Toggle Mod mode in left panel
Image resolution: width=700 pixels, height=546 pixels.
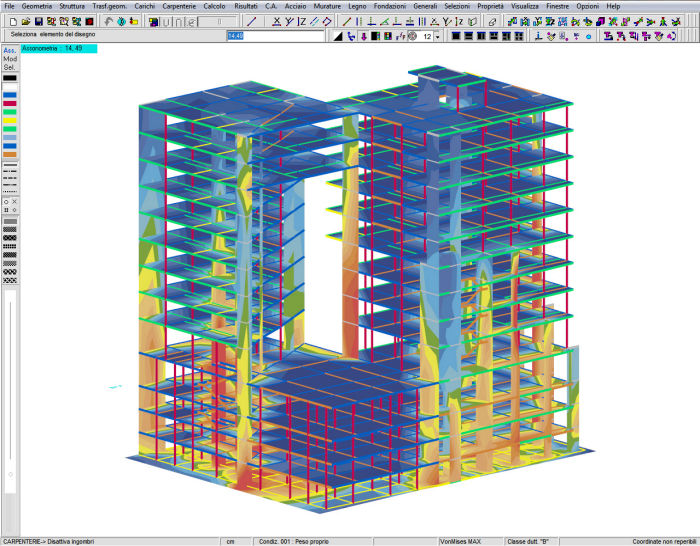pos(9,59)
